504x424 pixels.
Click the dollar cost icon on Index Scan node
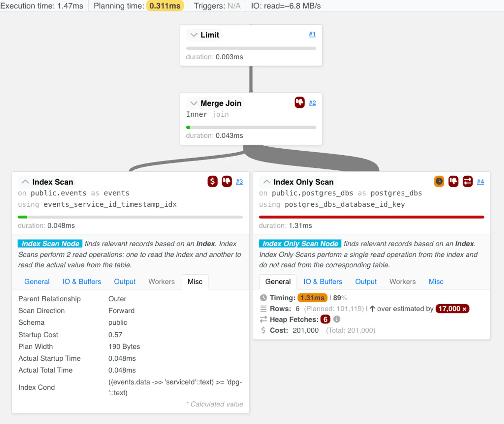(212, 182)
